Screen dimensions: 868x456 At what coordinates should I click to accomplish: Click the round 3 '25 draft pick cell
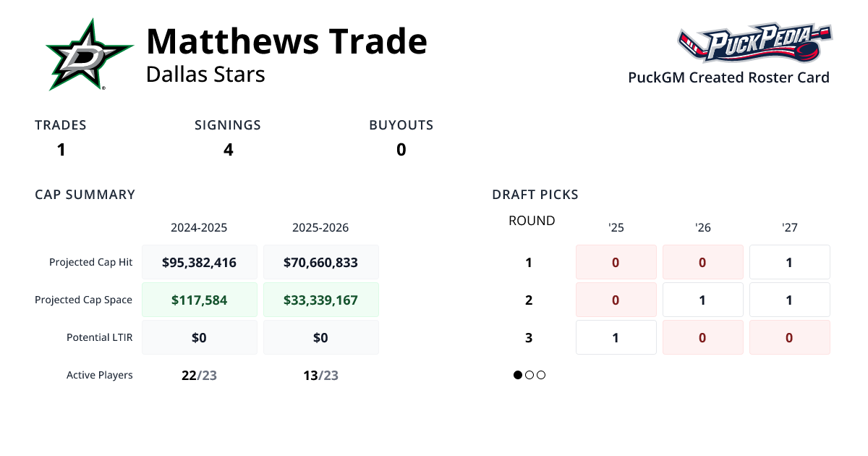point(616,337)
